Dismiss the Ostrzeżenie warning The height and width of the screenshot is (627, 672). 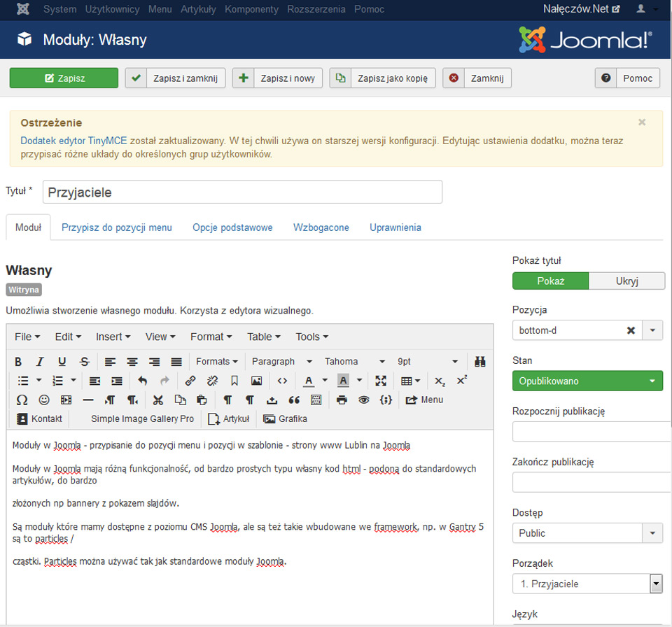tap(642, 122)
